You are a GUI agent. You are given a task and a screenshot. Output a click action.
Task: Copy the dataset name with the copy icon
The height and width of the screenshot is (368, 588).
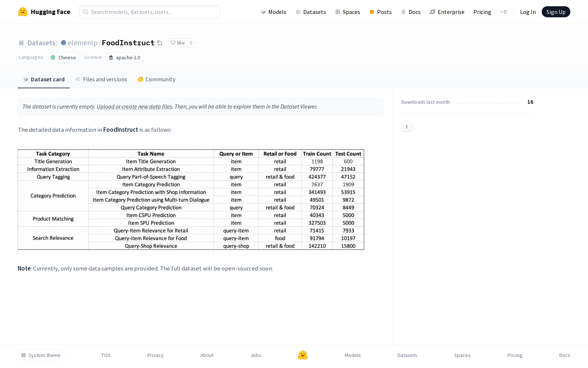click(x=159, y=43)
